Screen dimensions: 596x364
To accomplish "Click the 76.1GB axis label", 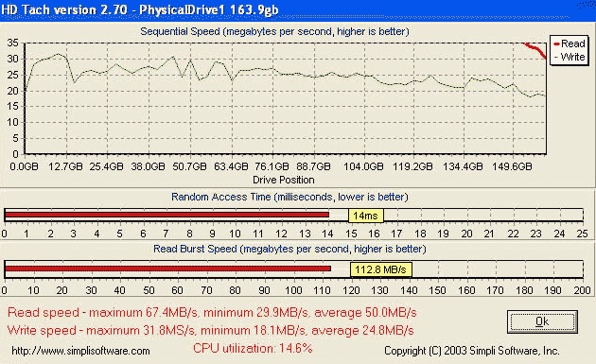I will pos(272,166).
